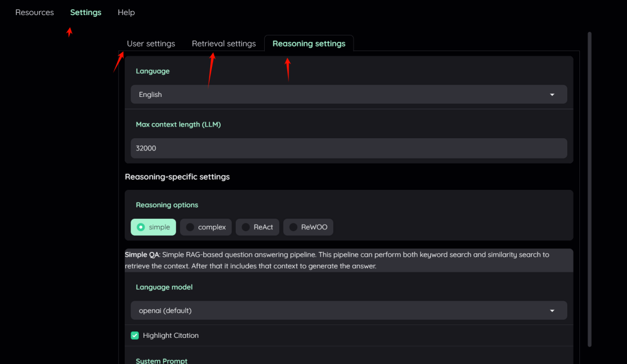Select the ReAct reasoning pipeline

tap(257, 227)
